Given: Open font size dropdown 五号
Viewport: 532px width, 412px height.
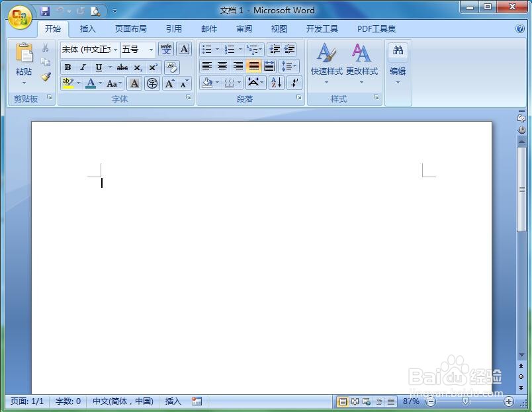Looking at the screenshot, I should pos(151,50).
